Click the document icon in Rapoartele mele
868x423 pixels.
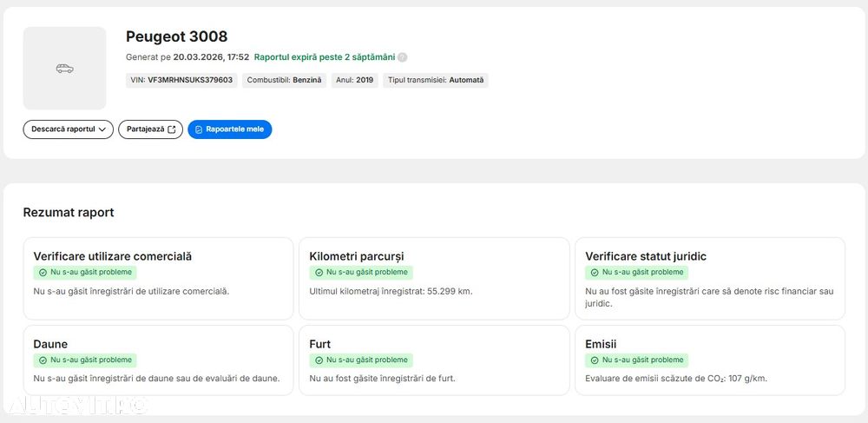(200, 129)
